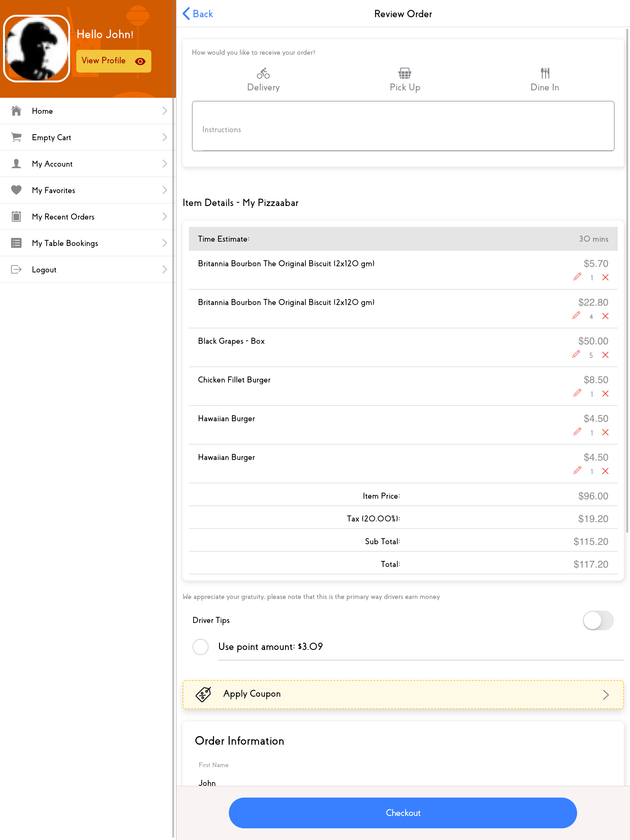630x840 pixels.
Task: Open My Table Bookings via its chevron arrow
Action: (165, 243)
